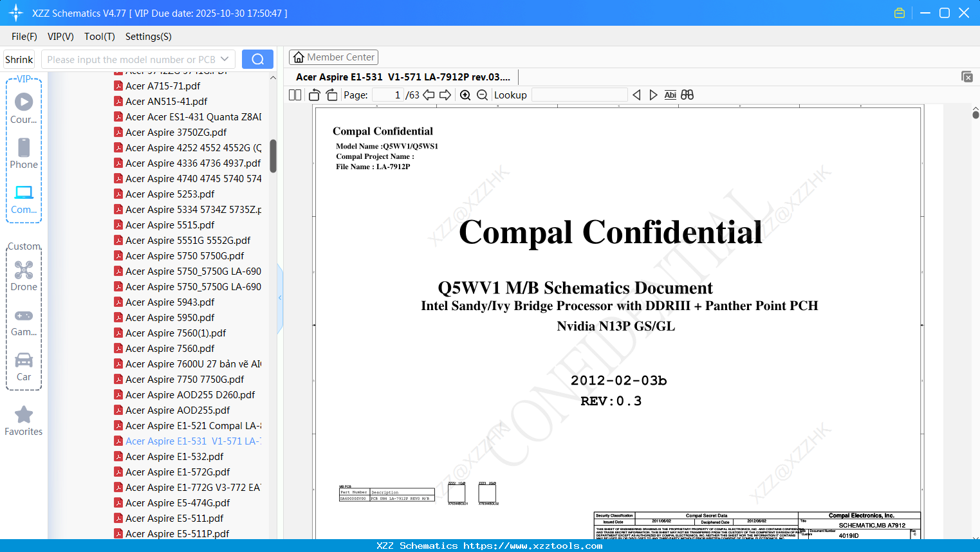Click the window restore icon at top right of viewer
Image resolution: width=980 pixels, height=552 pixels.
966,77
